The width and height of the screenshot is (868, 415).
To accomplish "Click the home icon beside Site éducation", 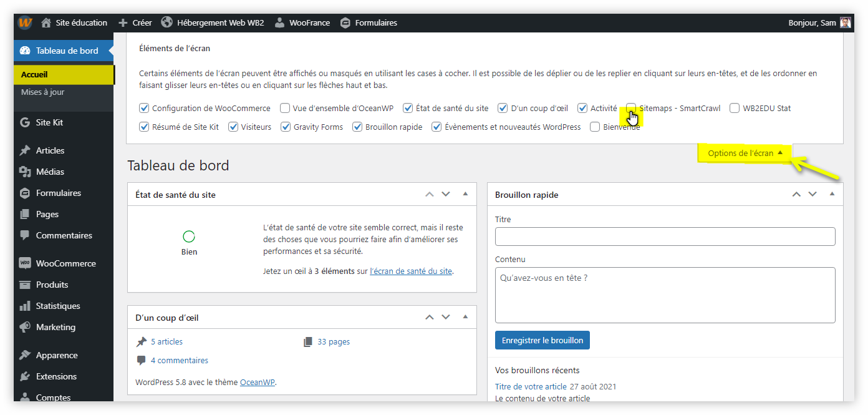I will (46, 22).
